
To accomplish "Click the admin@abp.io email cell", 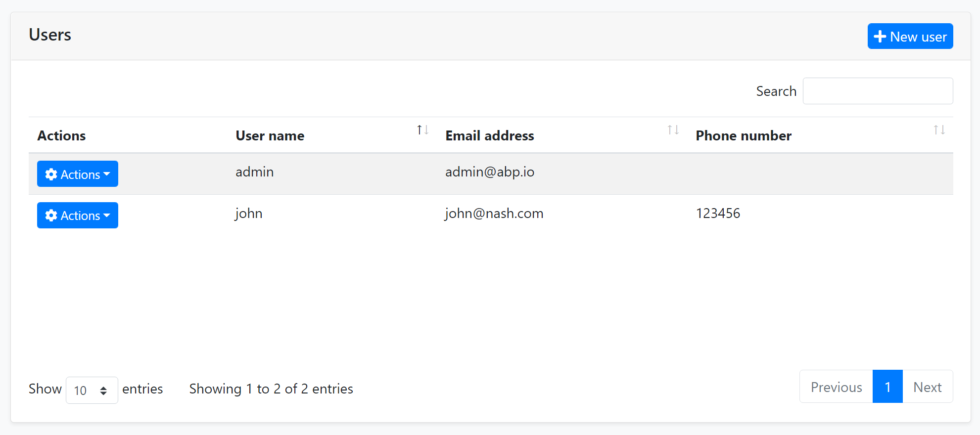I will [x=490, y=172].
